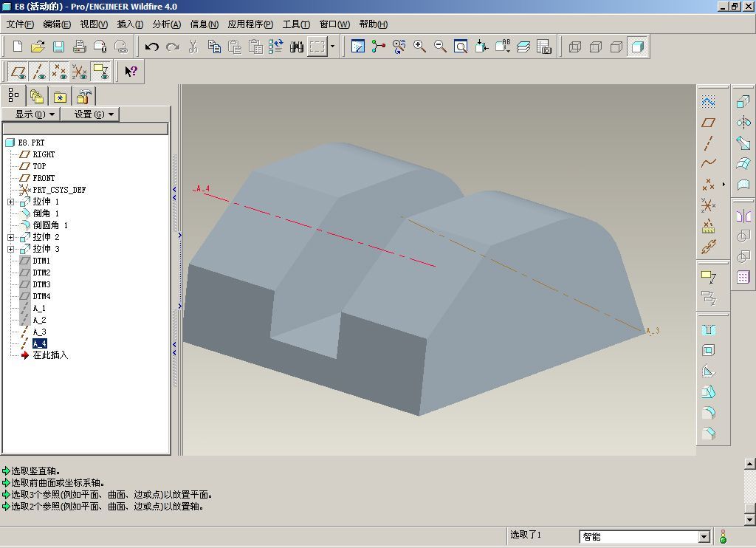
Task: Select the round tool on right toolbar
Action: click(708, 413)
